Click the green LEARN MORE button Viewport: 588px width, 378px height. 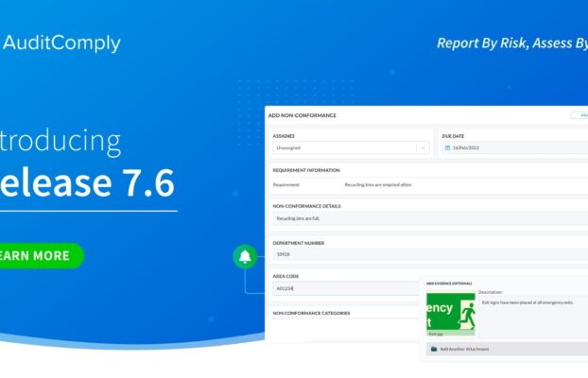pos(41,256)
